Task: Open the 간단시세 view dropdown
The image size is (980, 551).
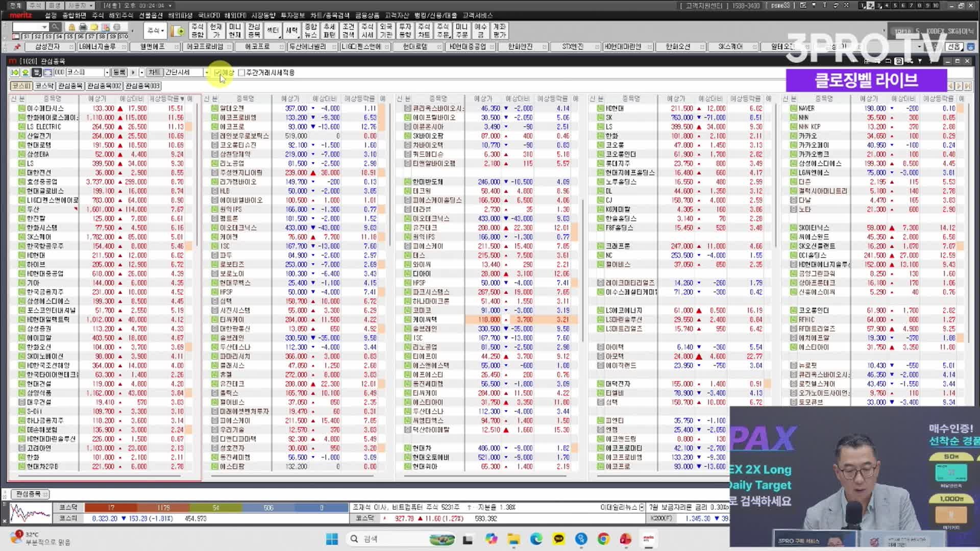Action: [207, 72]
